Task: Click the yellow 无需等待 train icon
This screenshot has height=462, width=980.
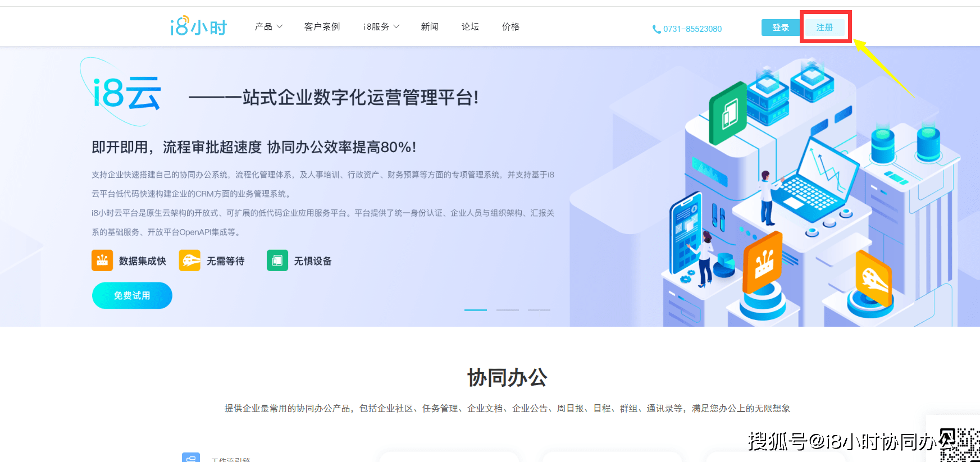Action: pos(190,260)
